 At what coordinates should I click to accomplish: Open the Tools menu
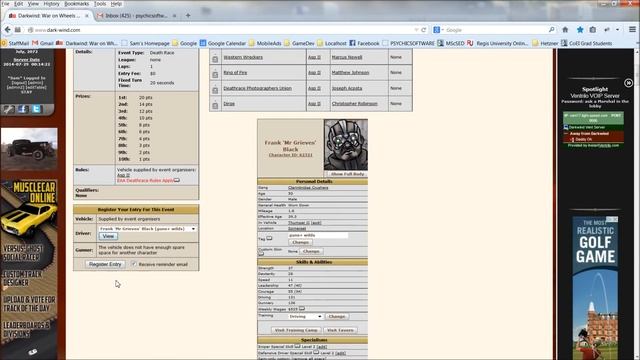(100, 4)
